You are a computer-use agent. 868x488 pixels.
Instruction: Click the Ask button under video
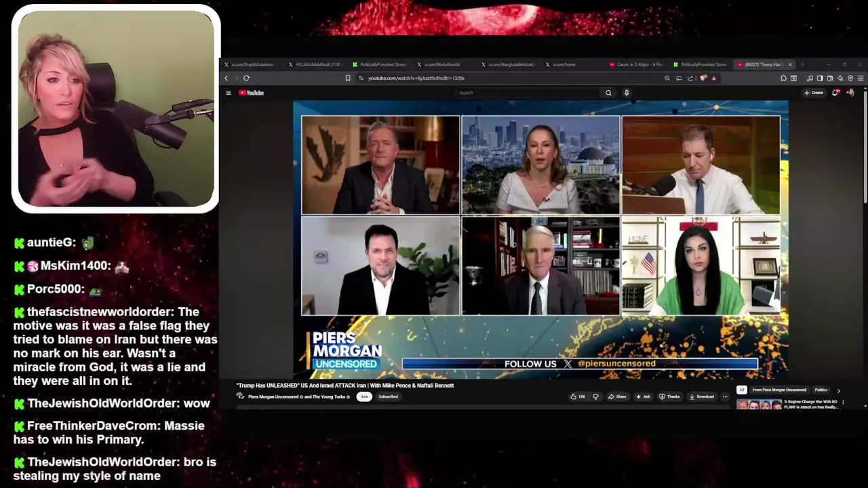644,396
